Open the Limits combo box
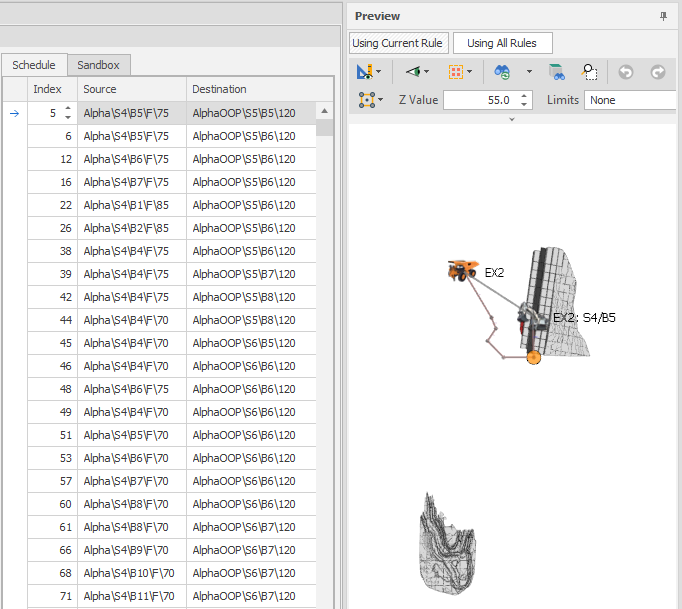 coord(633,100)
